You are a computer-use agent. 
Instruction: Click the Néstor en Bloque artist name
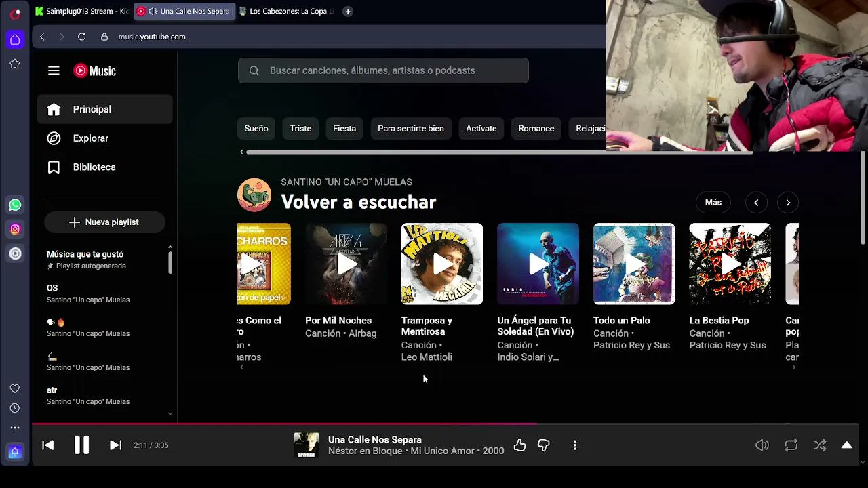pos(366,451)
